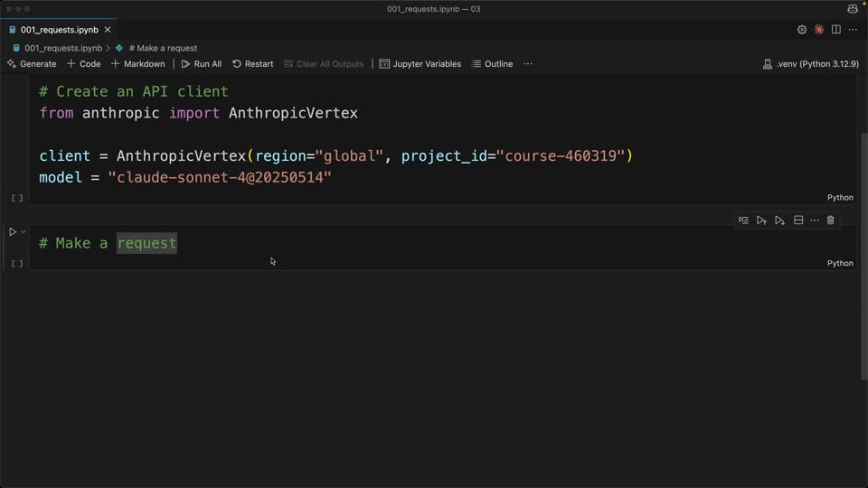Click the notebook file icon in breadcrumb
The height and width of the screenshot is (488, 868).
coord(16,48)
